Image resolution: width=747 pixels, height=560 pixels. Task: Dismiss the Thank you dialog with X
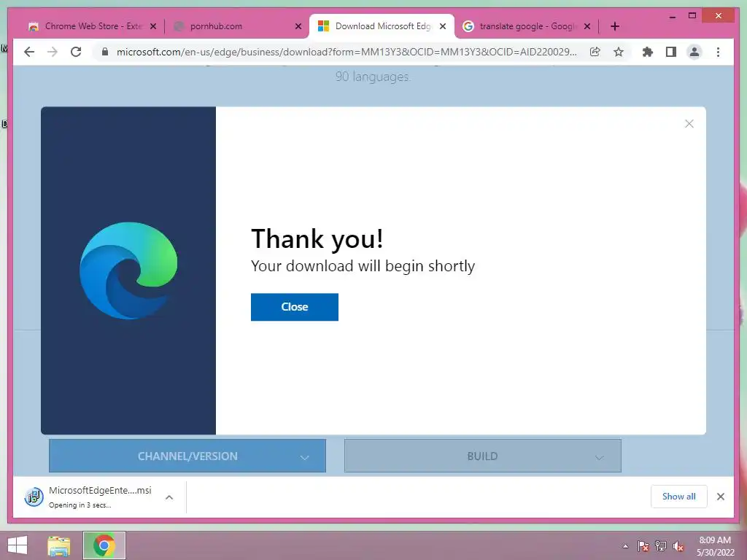coord(689,124)
